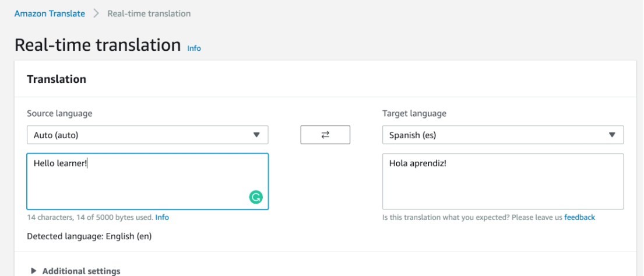Click the green Grammarly icon in source box
The height and width of the screenshot is (276, 644).
click(x=255, y=198)
